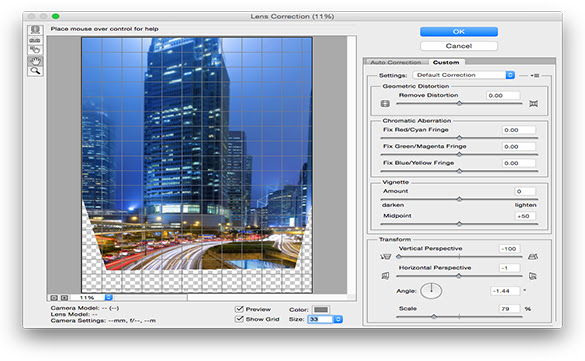Select the Remove Distortion tool
The image size is (585, 361).
click(35, 29)
